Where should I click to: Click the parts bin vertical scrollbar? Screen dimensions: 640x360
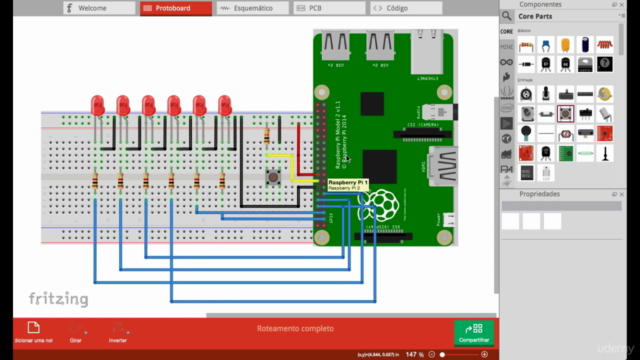point(621,39)
